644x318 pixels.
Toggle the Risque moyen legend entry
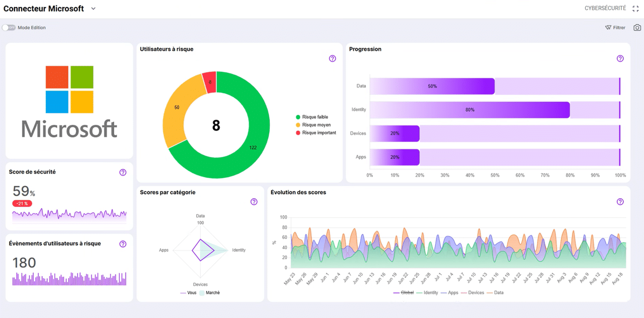[313, 125]
